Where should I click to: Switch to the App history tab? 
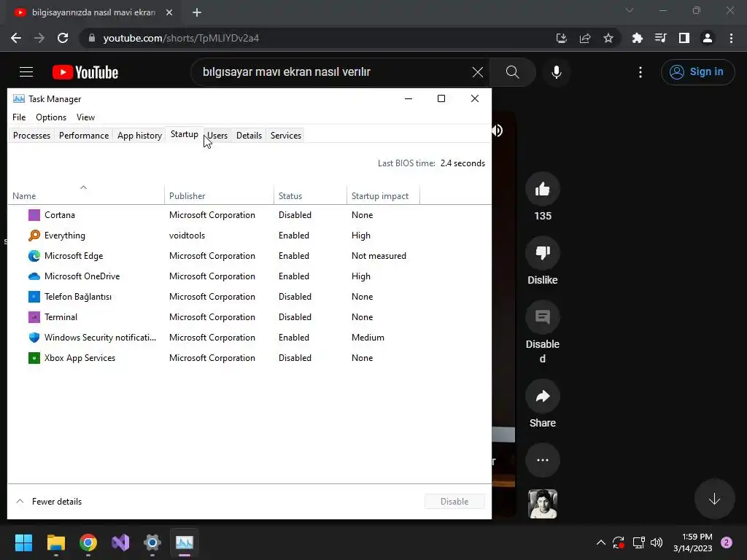[139, 135]
